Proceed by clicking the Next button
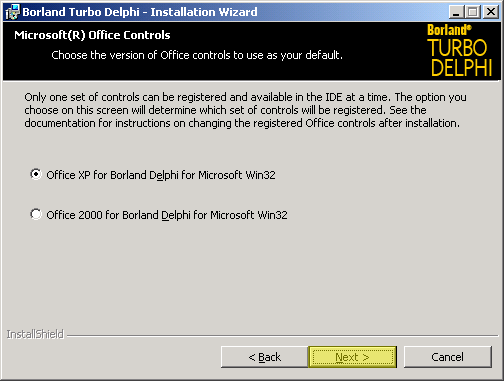 point(352,357)
